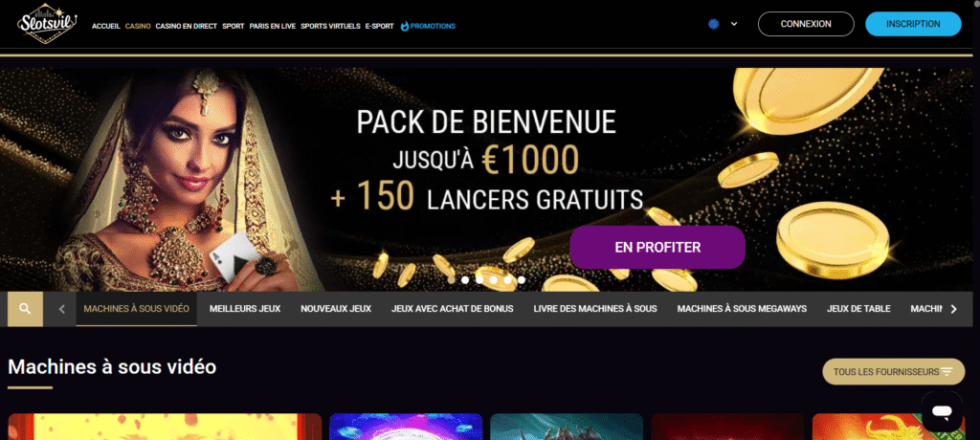Select the second banner carousel dot
This screenshot has width=980, height=440.
click(x=465, y=280)
